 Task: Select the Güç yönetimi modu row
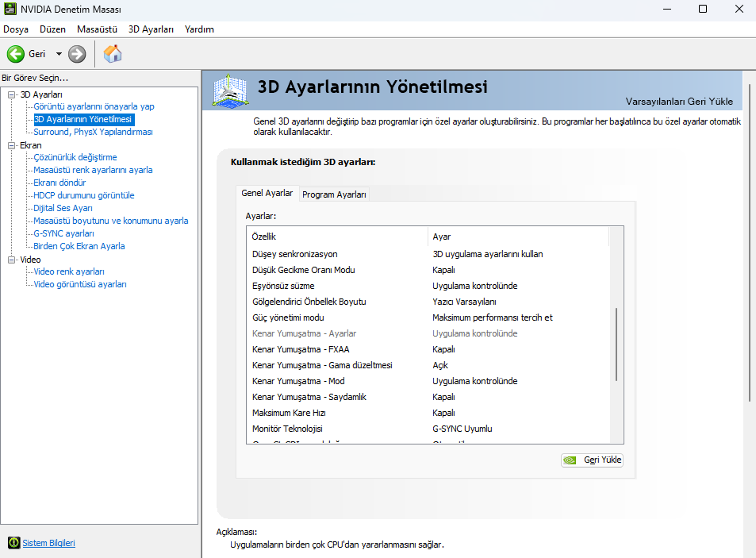click(428, 317)
